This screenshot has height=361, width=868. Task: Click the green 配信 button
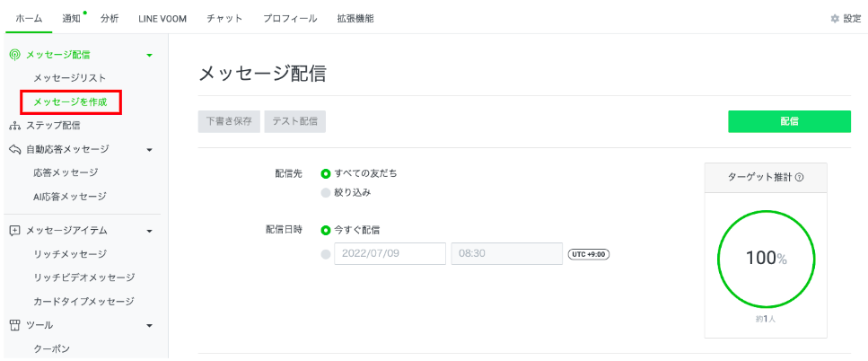click(789, 121)
